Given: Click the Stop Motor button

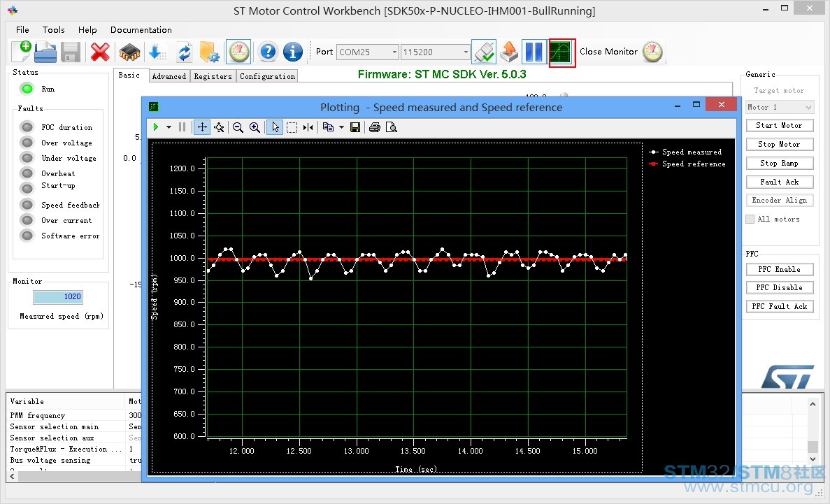Looking at the screenshot, I should [779, 144].
